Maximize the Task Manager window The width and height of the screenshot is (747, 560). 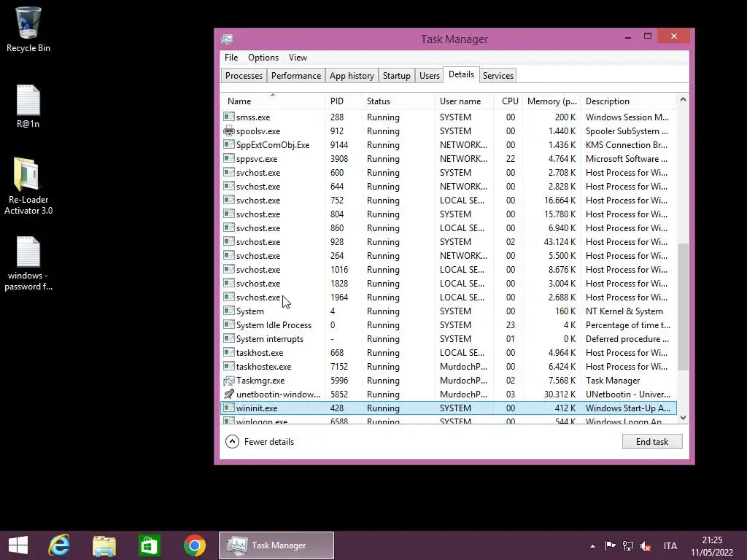[x=648, y=36]
